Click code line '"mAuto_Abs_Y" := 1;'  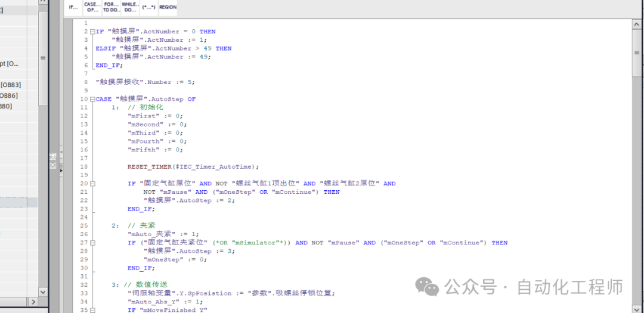click(165, 302)
